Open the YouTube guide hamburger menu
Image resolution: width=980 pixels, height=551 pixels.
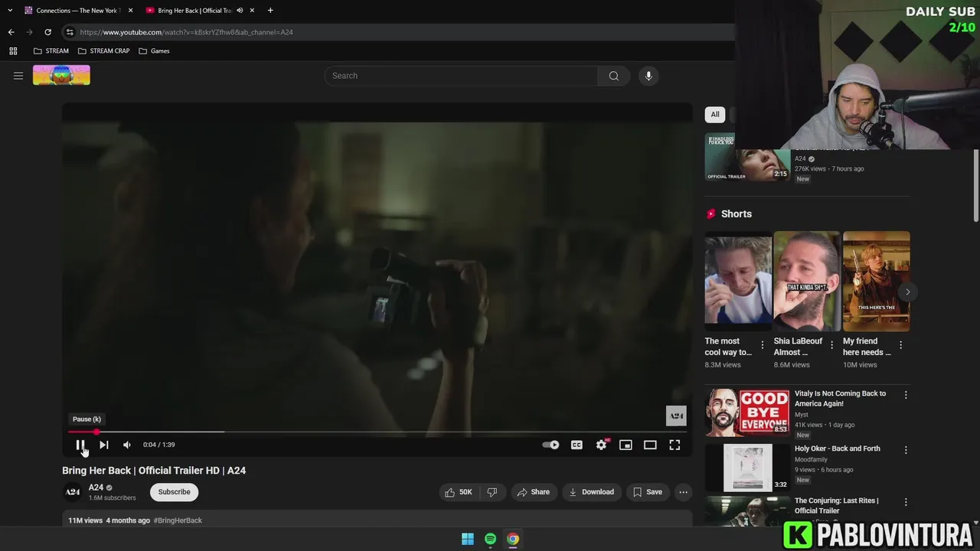click(18, 76)
